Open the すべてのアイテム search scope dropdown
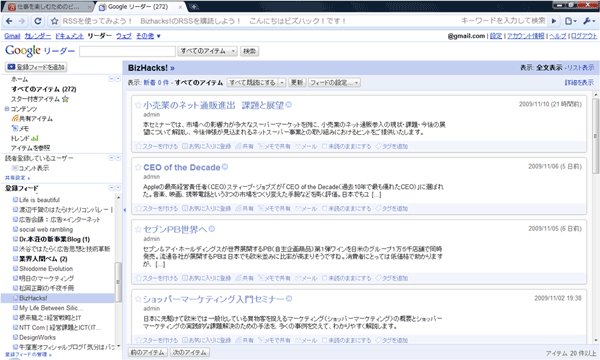The height and width of the screenshot is (360, 600). 208,51
